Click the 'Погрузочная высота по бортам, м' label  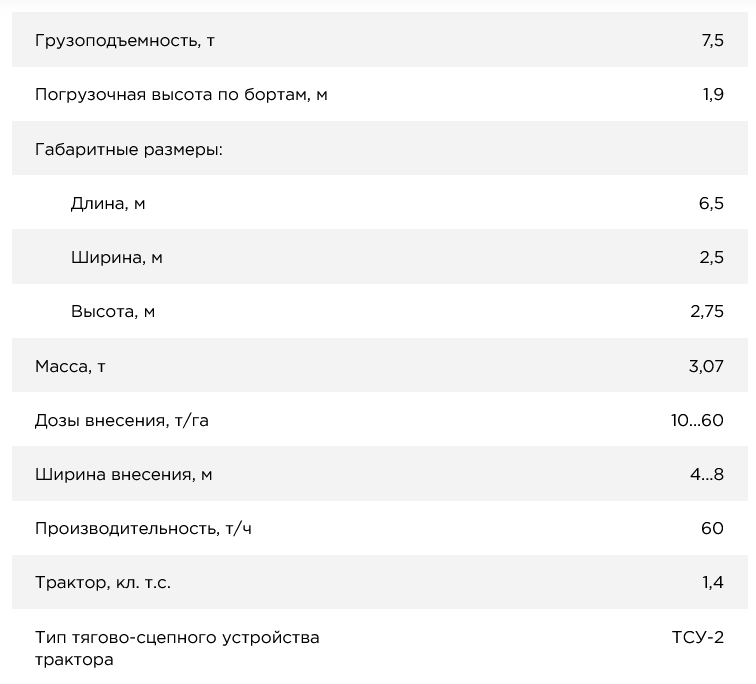point(181,95)
